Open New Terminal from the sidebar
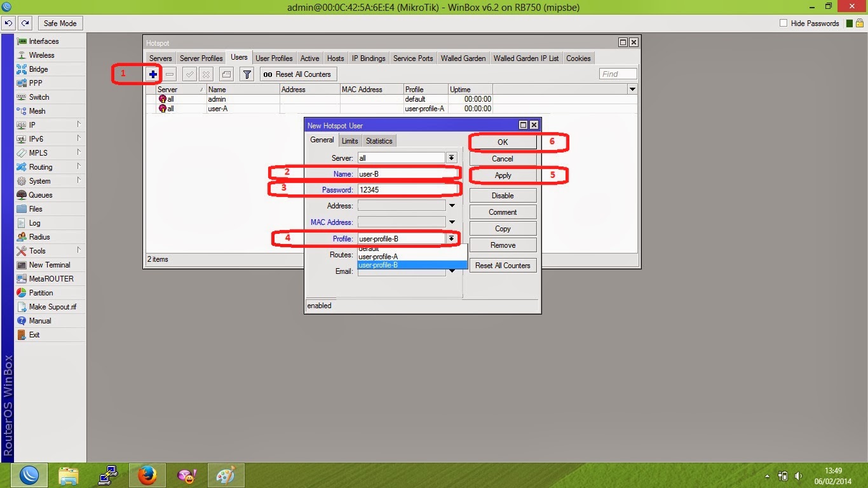 point(51,265)
